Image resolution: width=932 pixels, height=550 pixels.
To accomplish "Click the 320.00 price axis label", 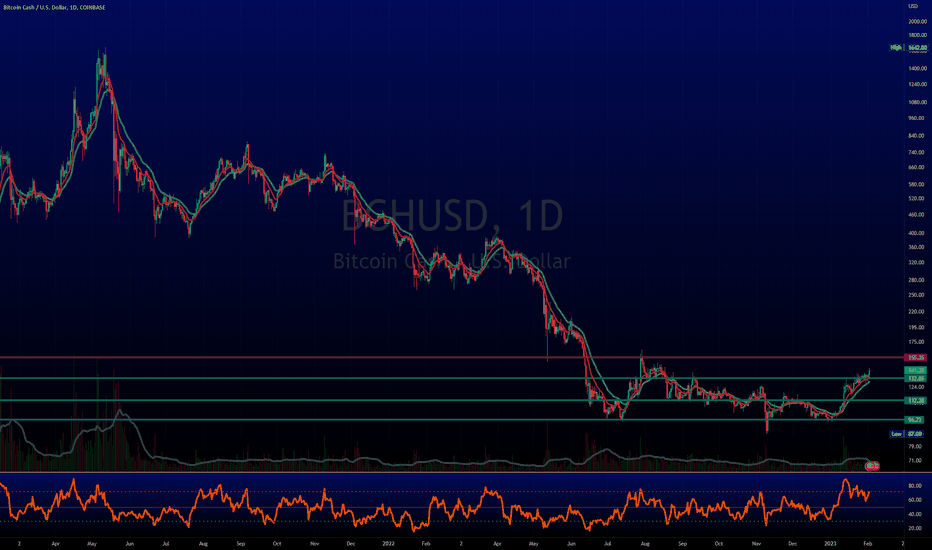I will (917, 262).
